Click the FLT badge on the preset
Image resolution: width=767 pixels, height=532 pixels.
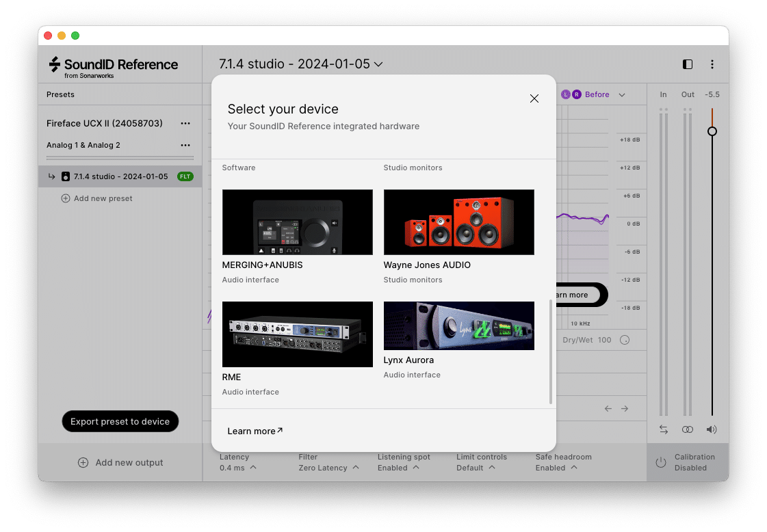pos(185,176)
